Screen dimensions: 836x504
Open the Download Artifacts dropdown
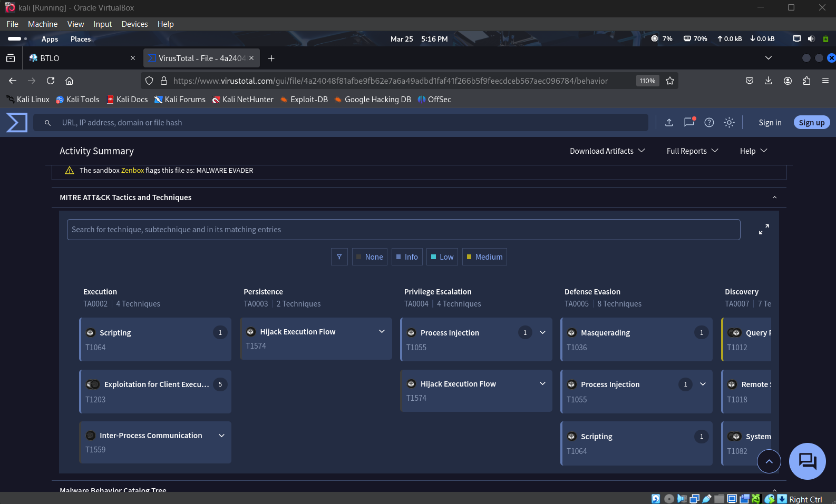607,151
